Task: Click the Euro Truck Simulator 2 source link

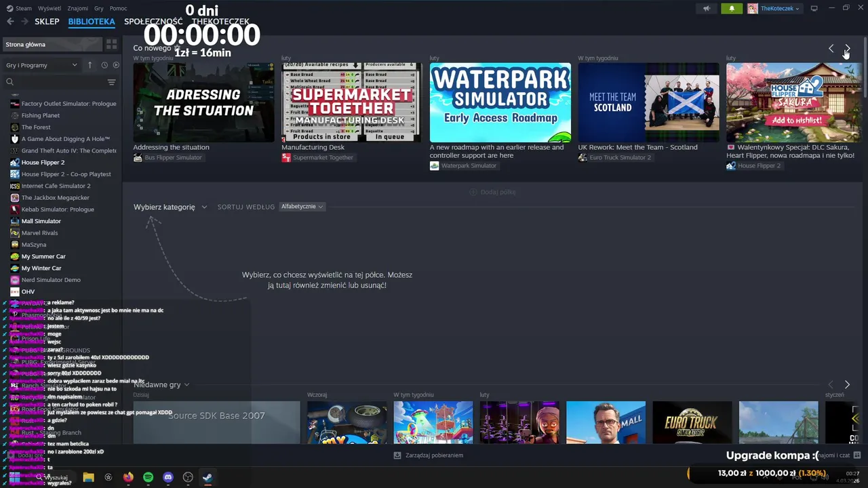Action: point(614,158)
